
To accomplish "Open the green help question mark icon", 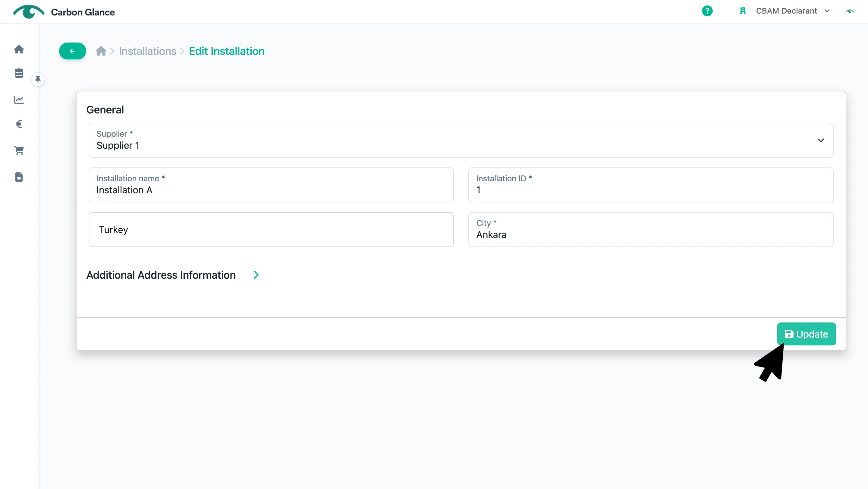I will coord(707,11).
